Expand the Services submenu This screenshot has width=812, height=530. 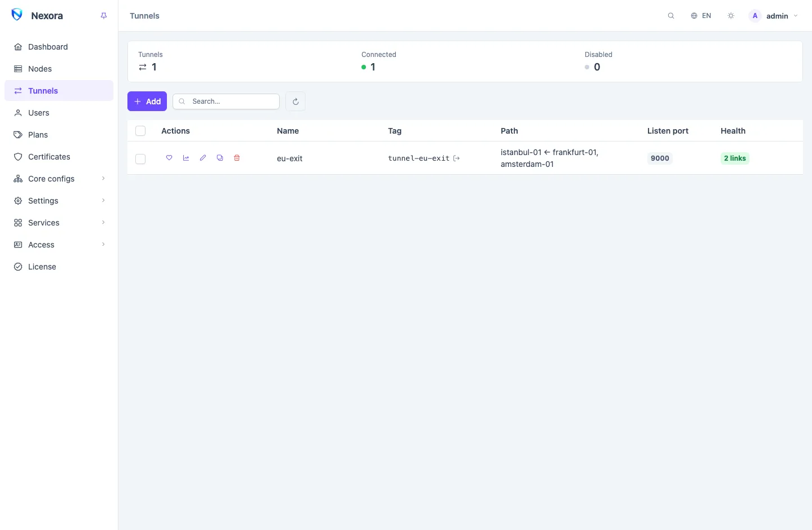coord(59,223)
